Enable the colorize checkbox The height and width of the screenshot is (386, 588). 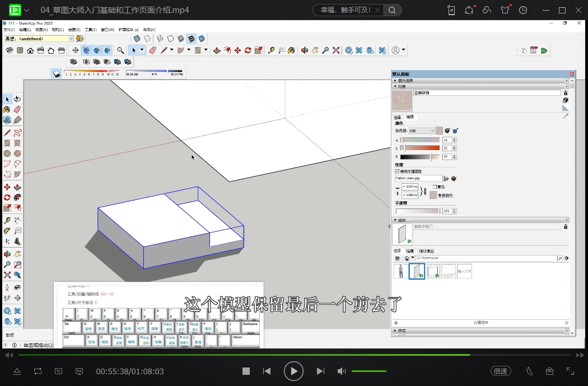pyautogui.click(x=435, y=187)
